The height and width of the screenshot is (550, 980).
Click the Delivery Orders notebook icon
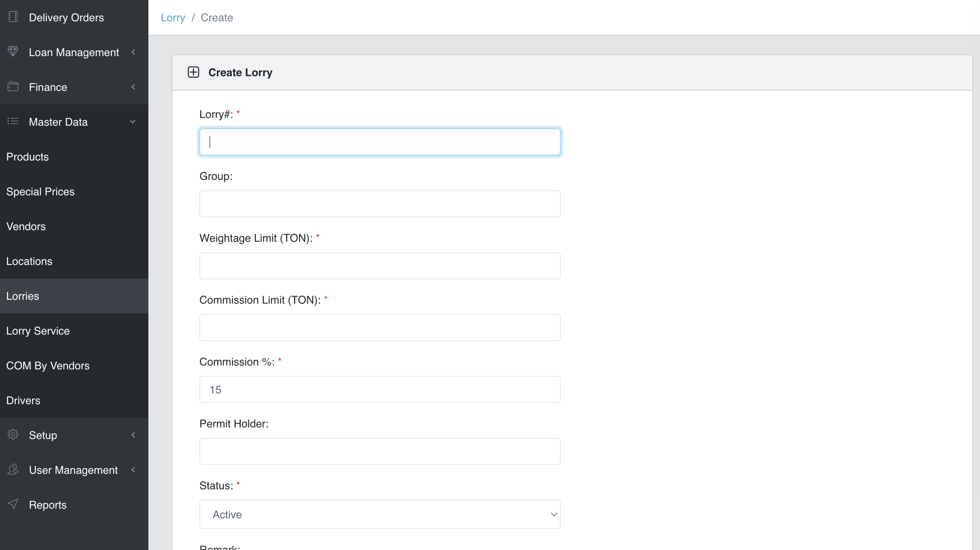point(13,17)
